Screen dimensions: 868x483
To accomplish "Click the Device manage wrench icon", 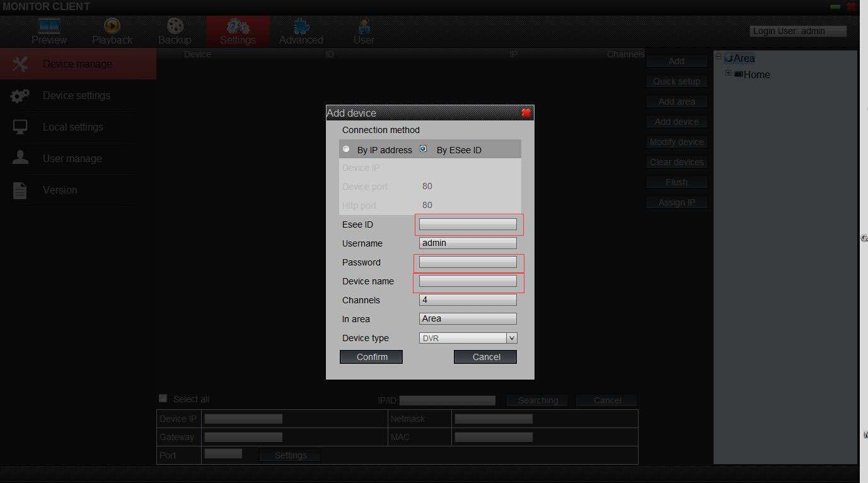I will (20, 63).
